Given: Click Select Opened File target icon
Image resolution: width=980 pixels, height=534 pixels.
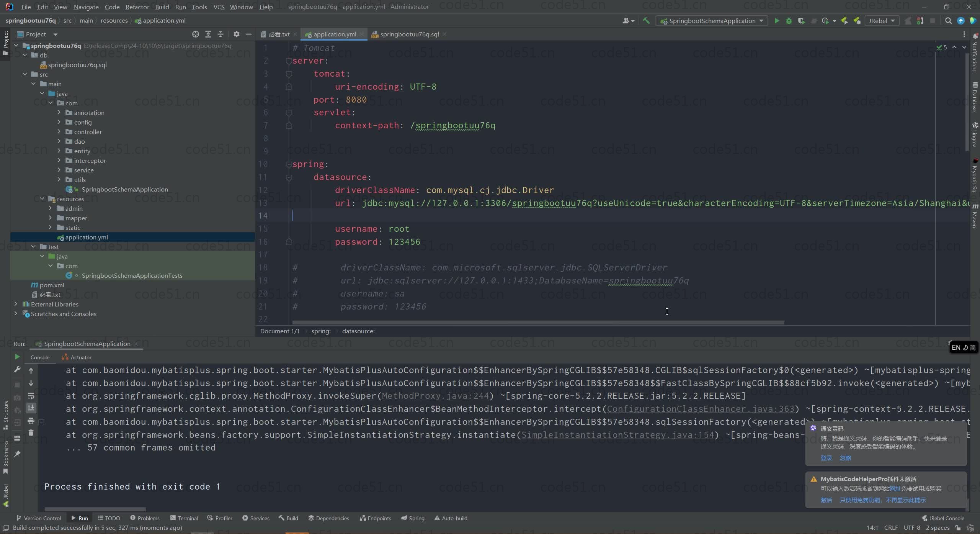Looking at the screenshot, I should (x=196, y=34).
